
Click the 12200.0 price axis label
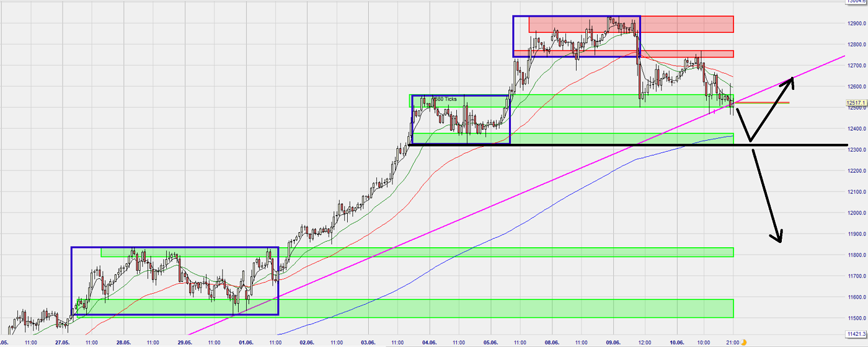857,171
